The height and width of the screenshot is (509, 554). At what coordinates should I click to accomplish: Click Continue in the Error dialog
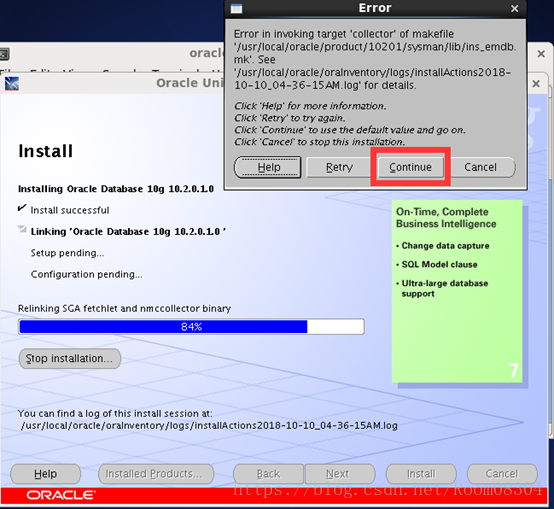[x=410, y=167]
